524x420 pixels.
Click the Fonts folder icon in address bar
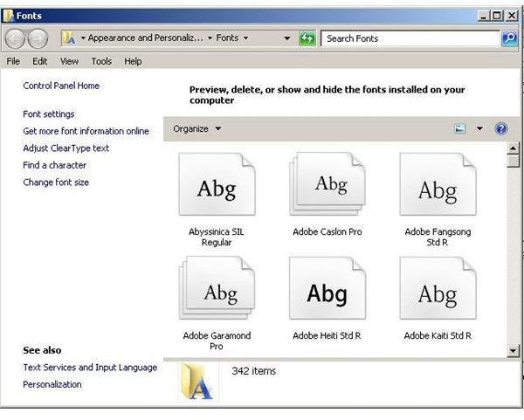69,38
